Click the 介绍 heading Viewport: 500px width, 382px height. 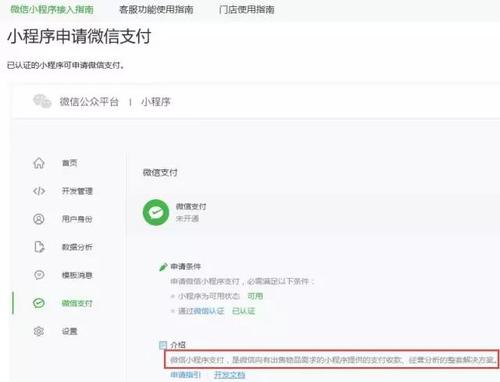click(x=178, y=345)
